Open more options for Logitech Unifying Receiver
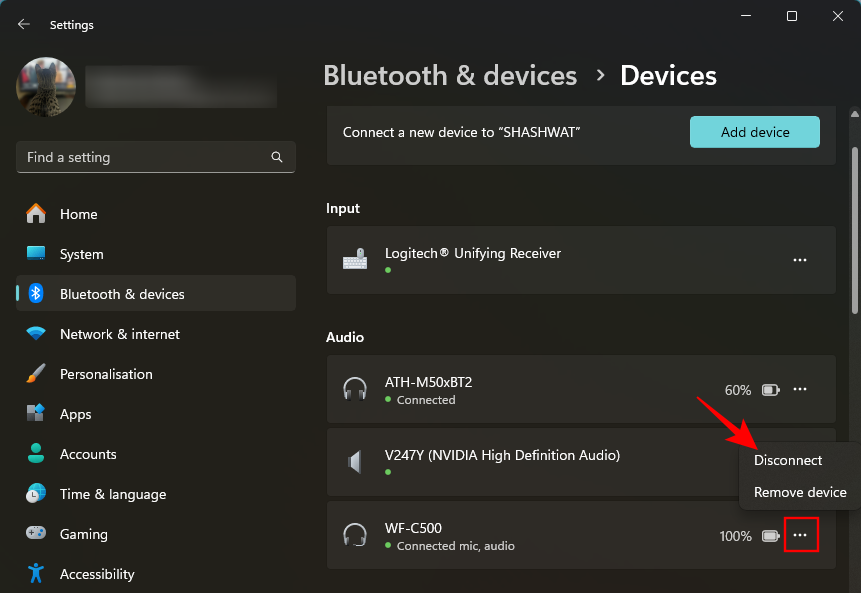The height and width of the screenshot is (593, 861). [800, 260]
